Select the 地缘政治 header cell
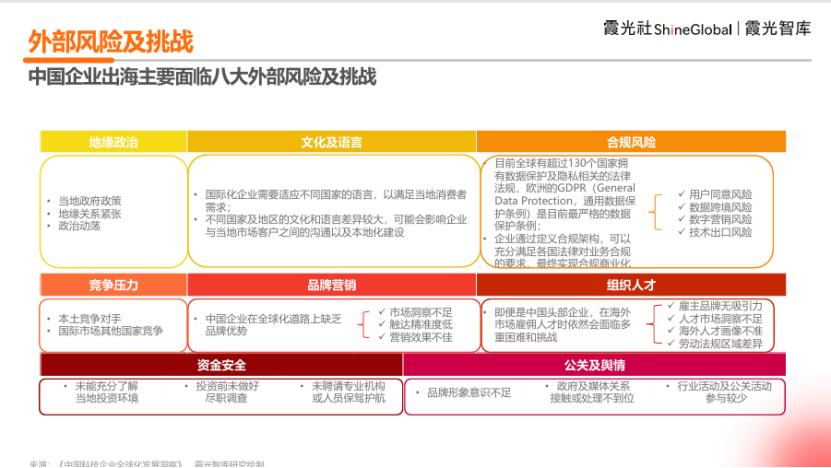Viewport: 831px width, 468px height. (113, 142)
